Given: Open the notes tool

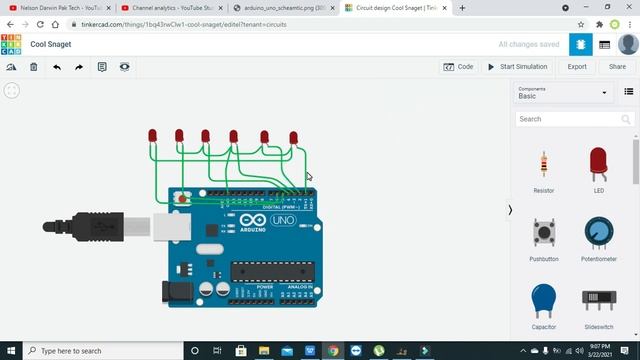Looking at the screenshot, I should [x=102, y=67].
